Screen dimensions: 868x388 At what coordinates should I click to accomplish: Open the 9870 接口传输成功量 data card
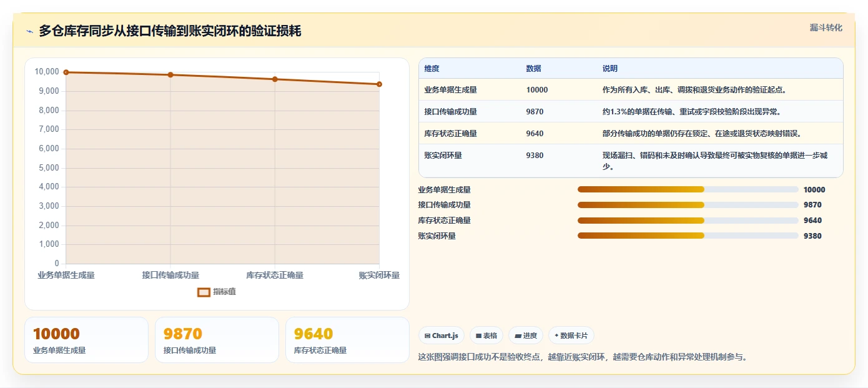point(217,340)
